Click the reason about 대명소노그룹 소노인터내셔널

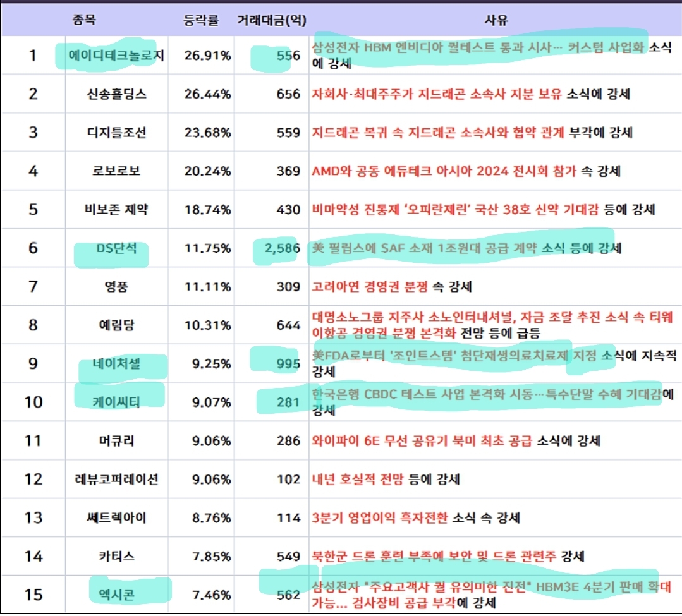tap(492, 325)
